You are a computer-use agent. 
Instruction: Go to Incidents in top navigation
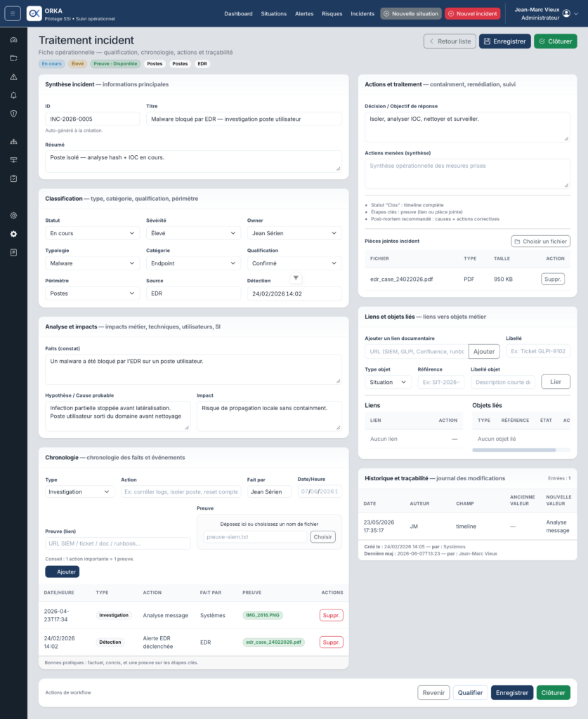pos(362,14)
